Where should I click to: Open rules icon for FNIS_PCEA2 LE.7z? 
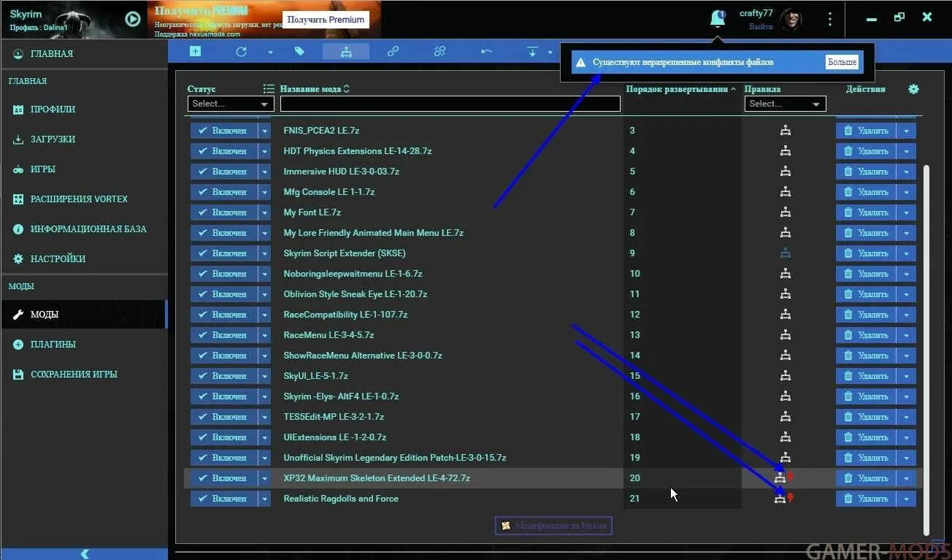click(785, 131)
